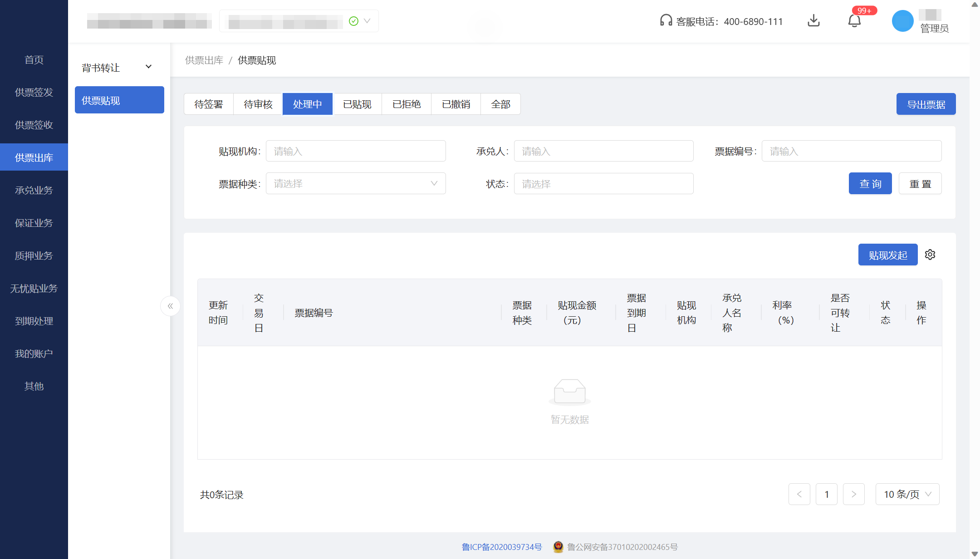
Task: Focus the 票据编号 input field
Action: click(852, 151)
